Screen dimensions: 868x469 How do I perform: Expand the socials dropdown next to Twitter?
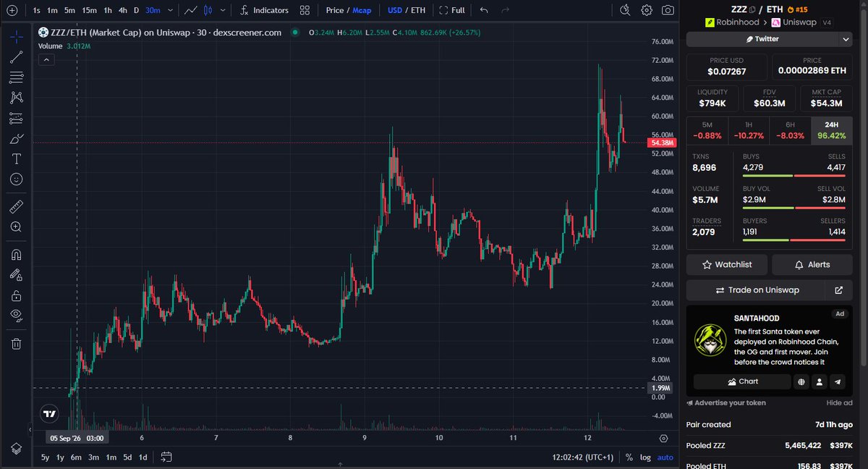(845, 39)
